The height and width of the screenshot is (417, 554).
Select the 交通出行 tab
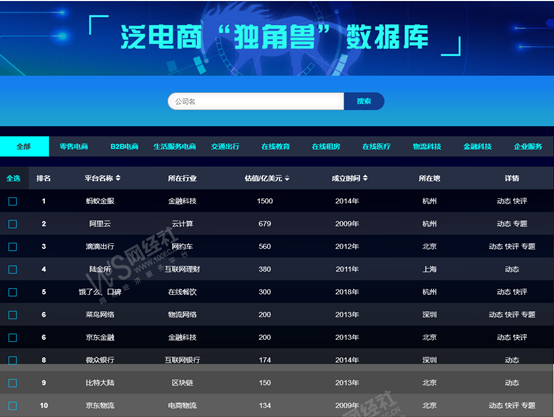point(225,146)
